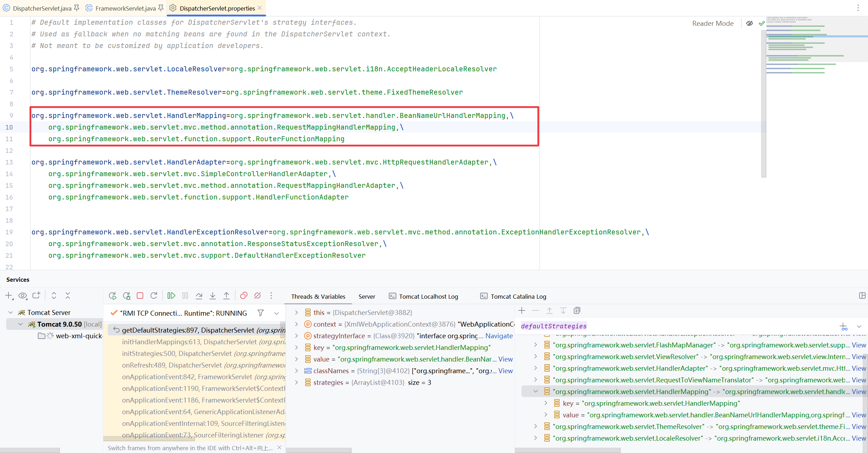
Task: Open the FrameworkServlet.java editor tab
Action: tap(125, 8)
